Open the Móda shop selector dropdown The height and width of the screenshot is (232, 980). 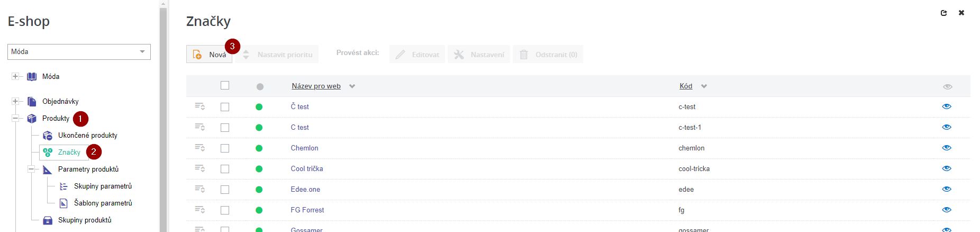coord(79,52)
